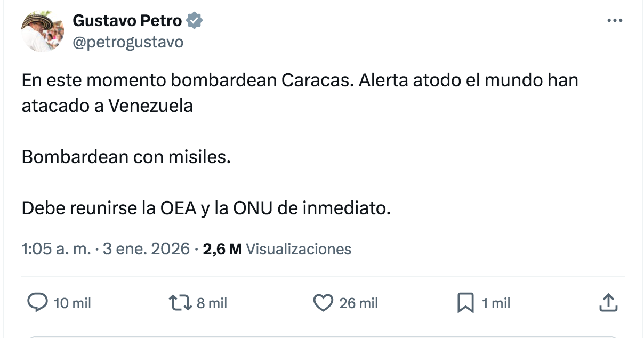
Task: Click the share upload icon
Action: [608, 303]
